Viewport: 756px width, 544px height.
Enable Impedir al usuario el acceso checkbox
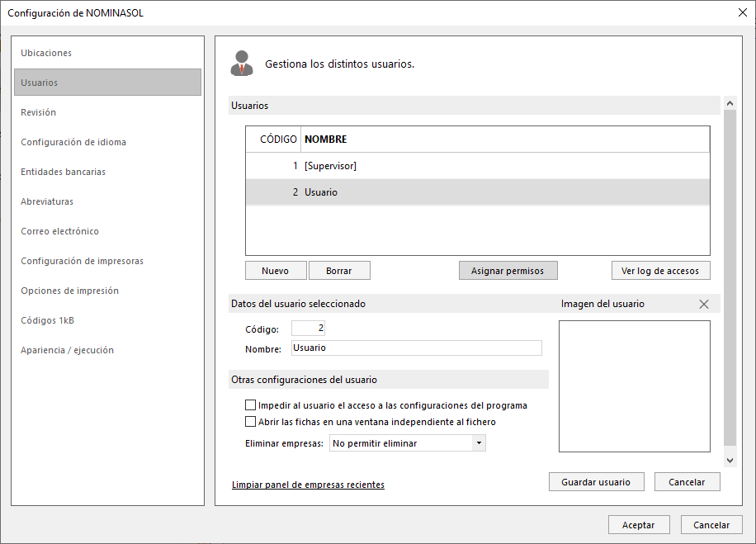250,405
